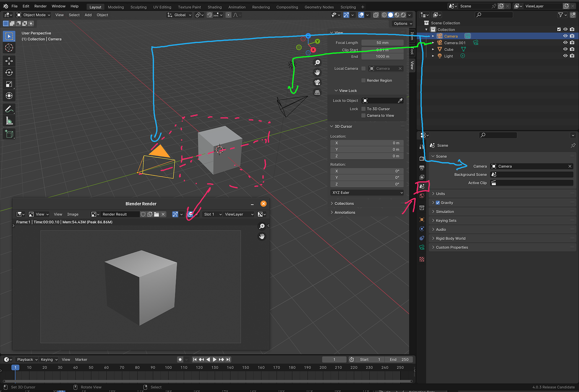Enable the Render Region checkbox
579x392 pixels.
(x=363, y=81)
